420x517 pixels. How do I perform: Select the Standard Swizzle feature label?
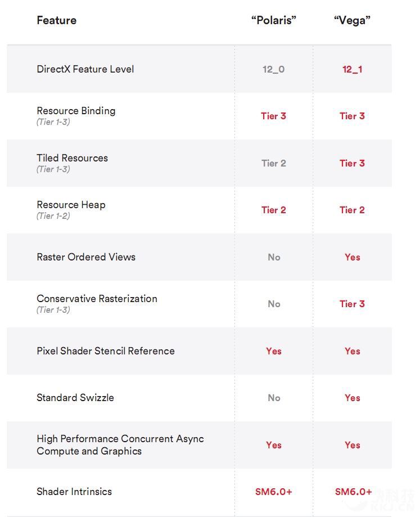[75, 398]
